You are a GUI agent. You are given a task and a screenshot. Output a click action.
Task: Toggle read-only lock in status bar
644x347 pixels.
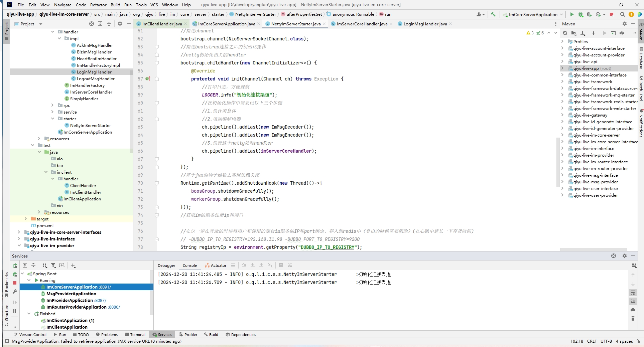638,341
